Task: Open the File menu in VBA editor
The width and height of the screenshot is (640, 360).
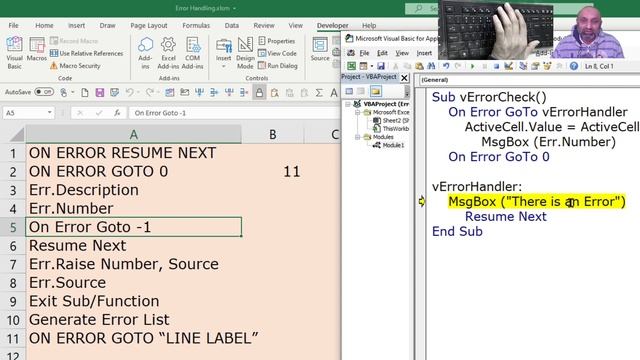Action: [x=364, y=53]
